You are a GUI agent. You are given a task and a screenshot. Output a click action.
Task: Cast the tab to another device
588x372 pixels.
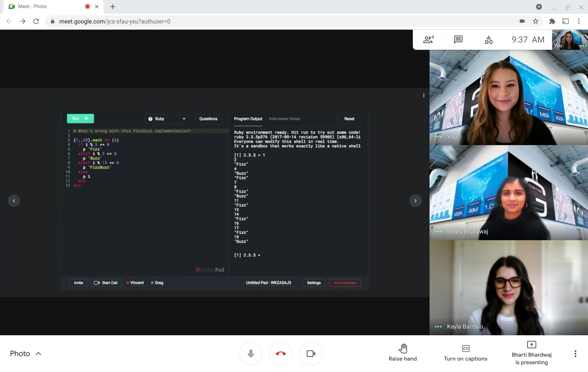coord(565,21)
